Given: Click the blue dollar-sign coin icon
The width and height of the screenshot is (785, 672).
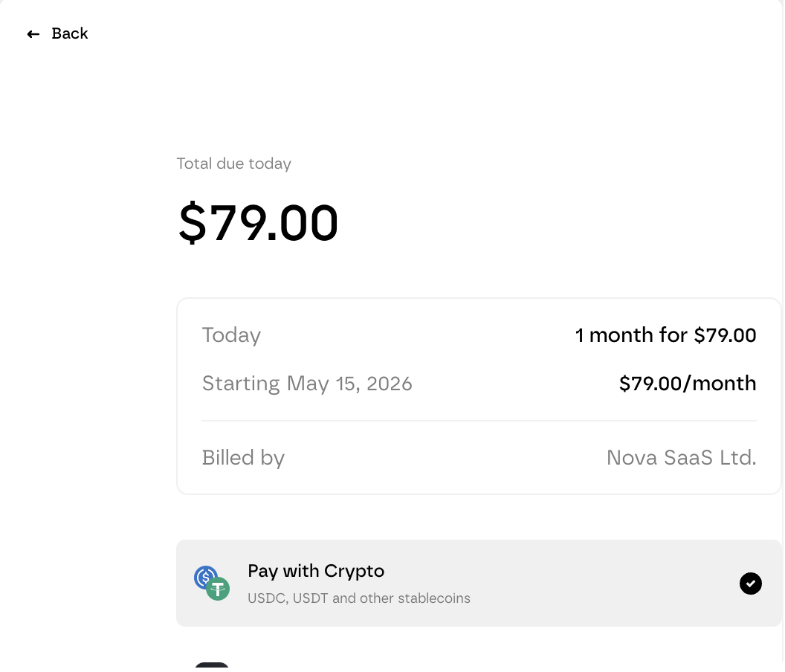Looking at the screenshot, I should (206, 578).
